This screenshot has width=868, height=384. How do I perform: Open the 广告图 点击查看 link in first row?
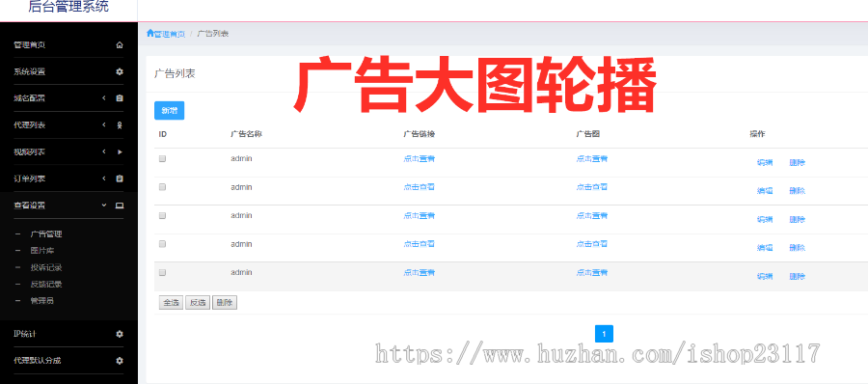tap(592, 158)
